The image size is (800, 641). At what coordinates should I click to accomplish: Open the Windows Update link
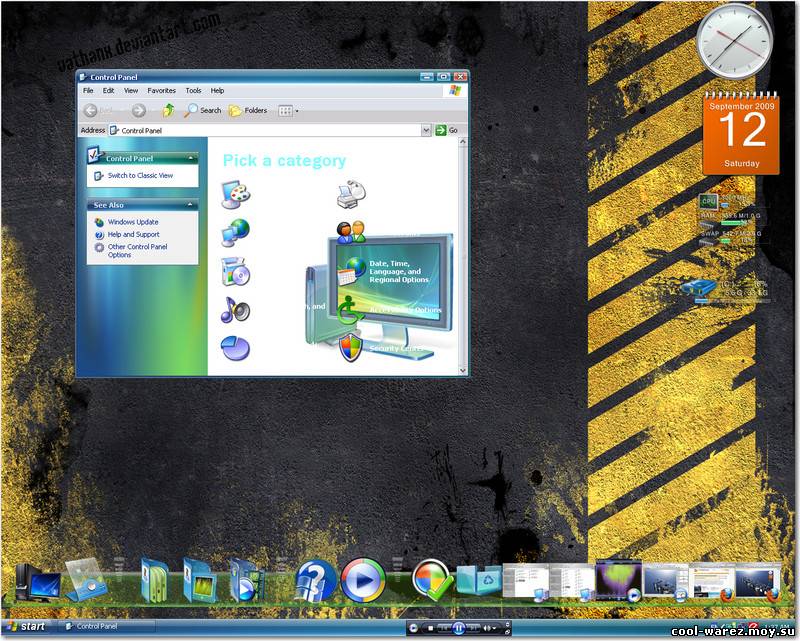point(133,222)
